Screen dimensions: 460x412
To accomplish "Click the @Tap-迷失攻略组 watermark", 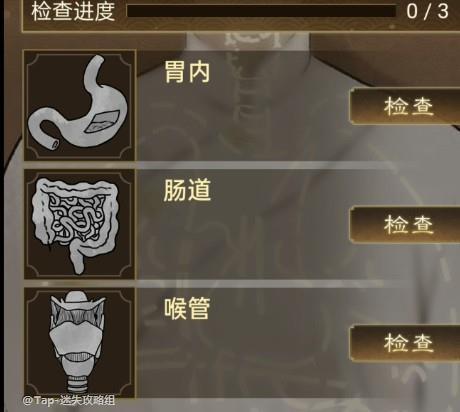I will pyautogui.click(x=69, y=400).
